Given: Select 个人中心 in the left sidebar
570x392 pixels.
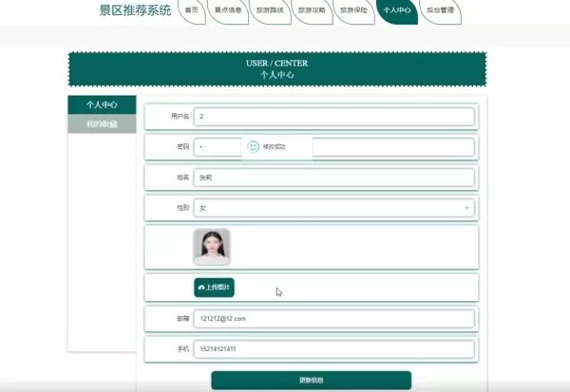Looking at the screenshot, I should pyautogui.click(x=102, y=104).
